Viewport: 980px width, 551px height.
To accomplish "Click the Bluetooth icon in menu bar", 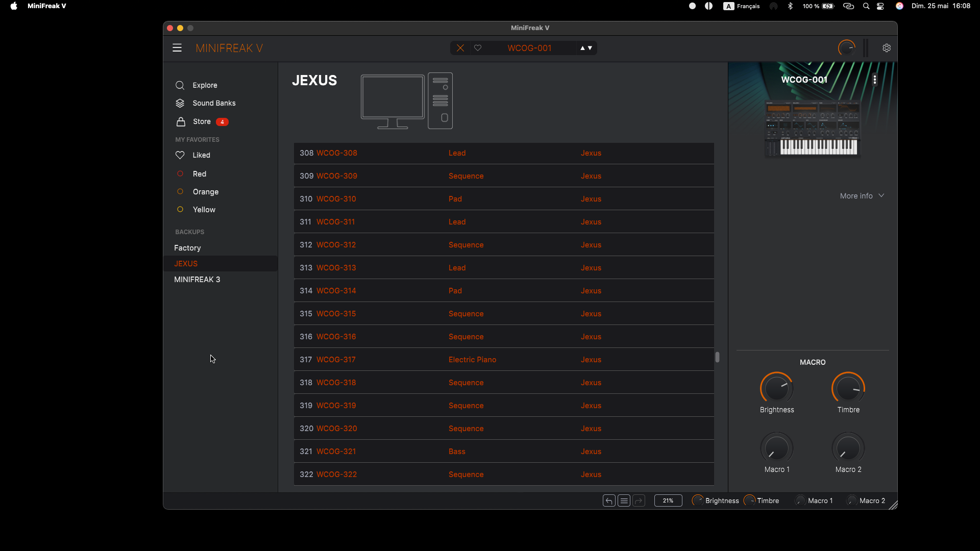I will [x=790, y=6].
